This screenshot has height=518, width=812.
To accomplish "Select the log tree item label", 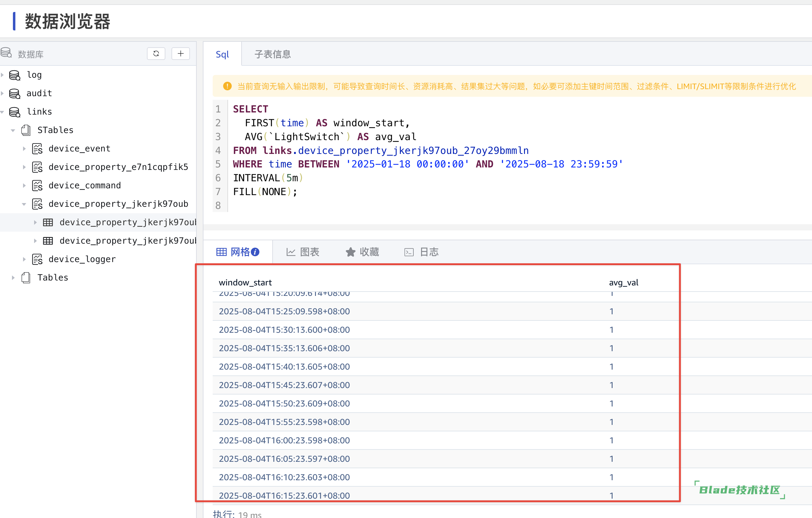I will tap(34, 75).
